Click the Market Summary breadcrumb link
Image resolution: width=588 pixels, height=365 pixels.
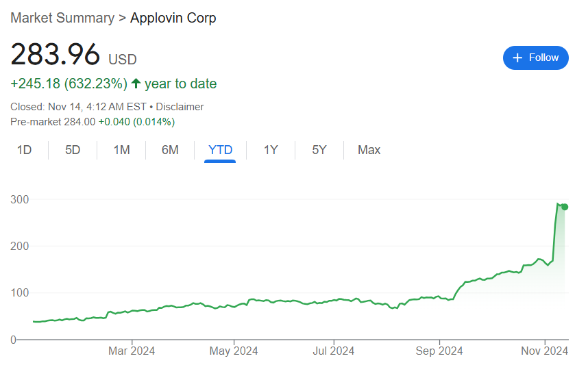(62, 18)
